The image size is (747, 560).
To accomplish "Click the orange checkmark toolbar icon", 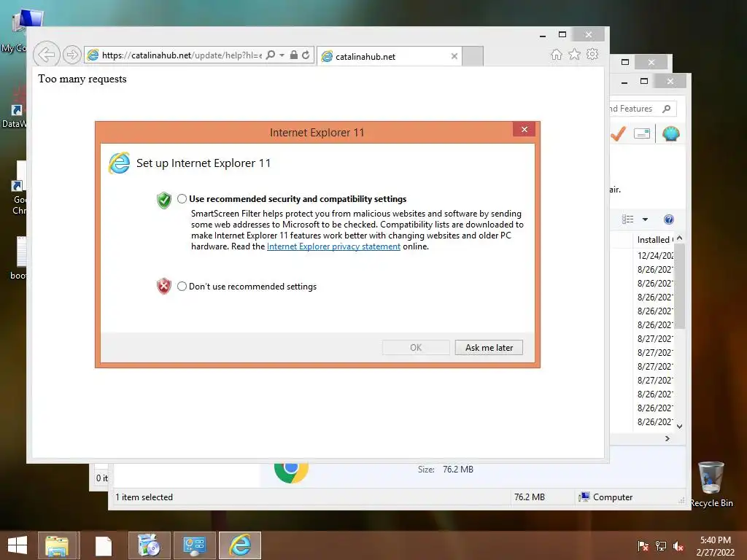I will (618, 134).
